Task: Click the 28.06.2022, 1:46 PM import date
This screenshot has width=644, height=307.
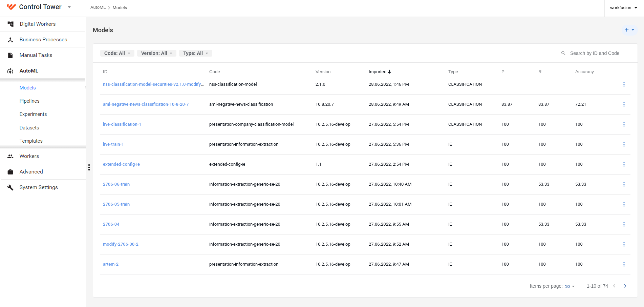Action: point(389,84)
